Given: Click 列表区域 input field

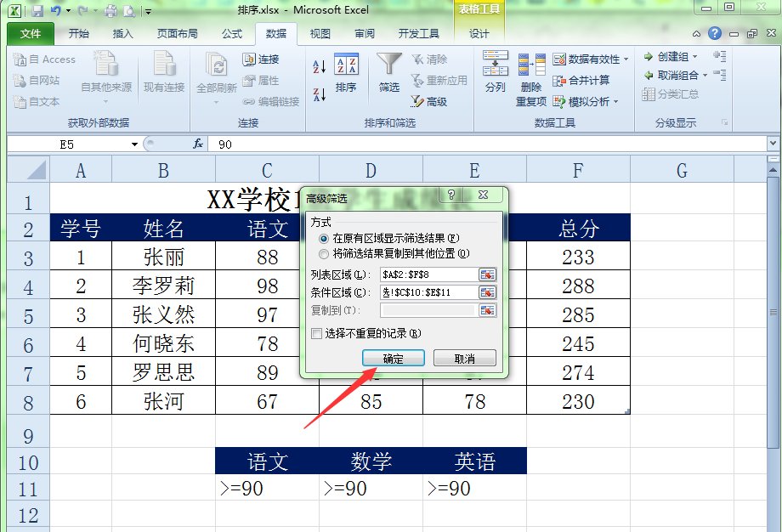Looking at the screenshot, I should tap(429, 274).
